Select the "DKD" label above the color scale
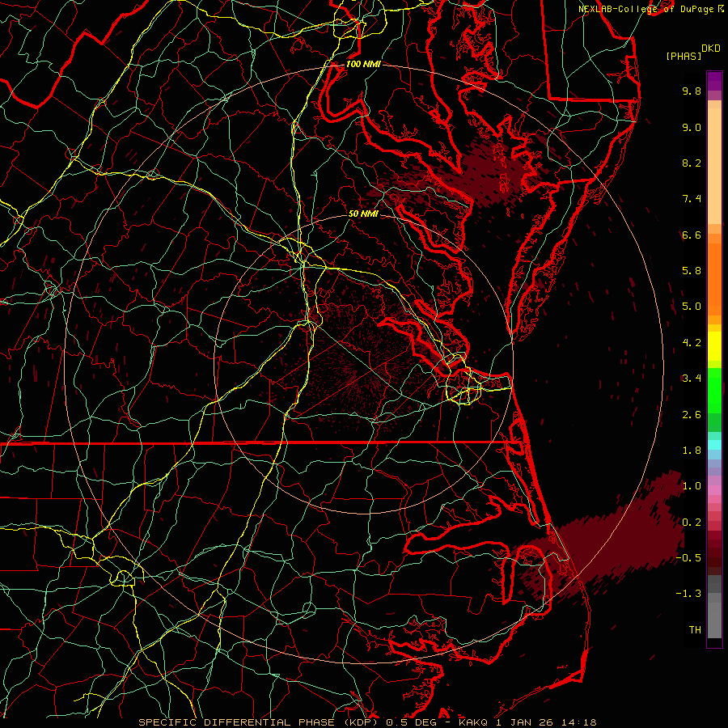This screenshot has height=728, width=728. [x=711, y=49]
